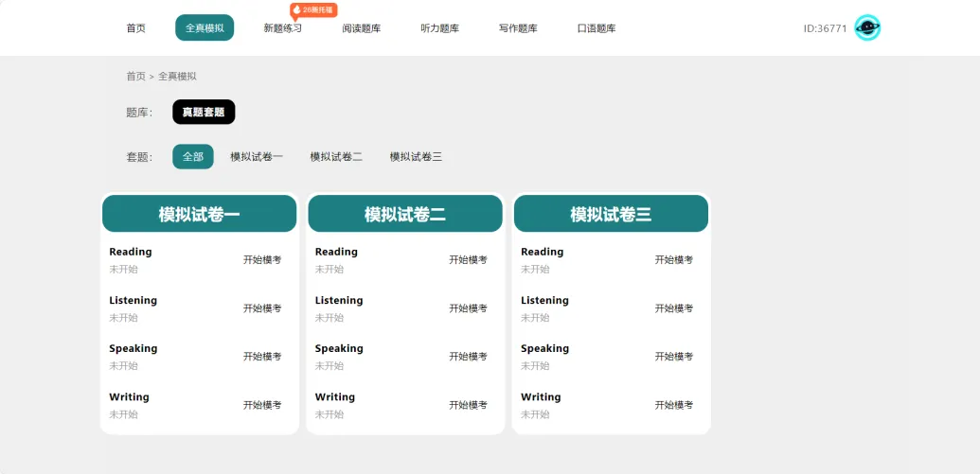Viewport: 980px width, 474px height.
Task: Click the Speaking label in 模拟试卷二
Action: (339, 348)
